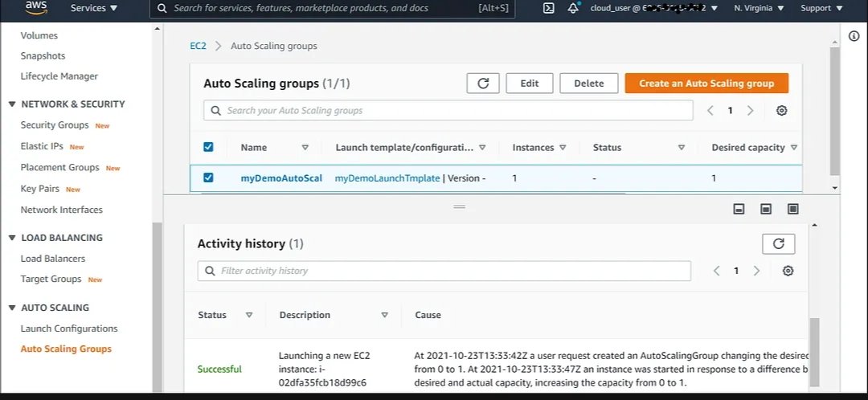Screen dimensions: 868x400
Task: Open Placement Groups in the sidebar
Action: [59, 167]
